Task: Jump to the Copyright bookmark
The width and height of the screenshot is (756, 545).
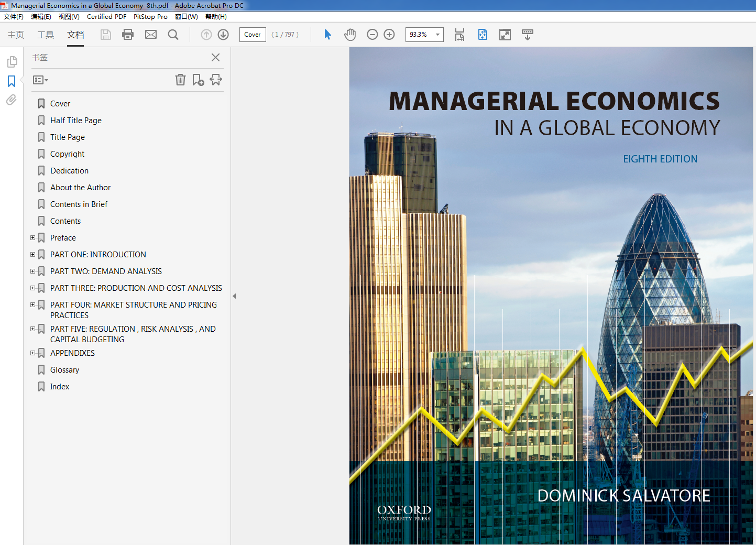Action: (x=67, y=154)
